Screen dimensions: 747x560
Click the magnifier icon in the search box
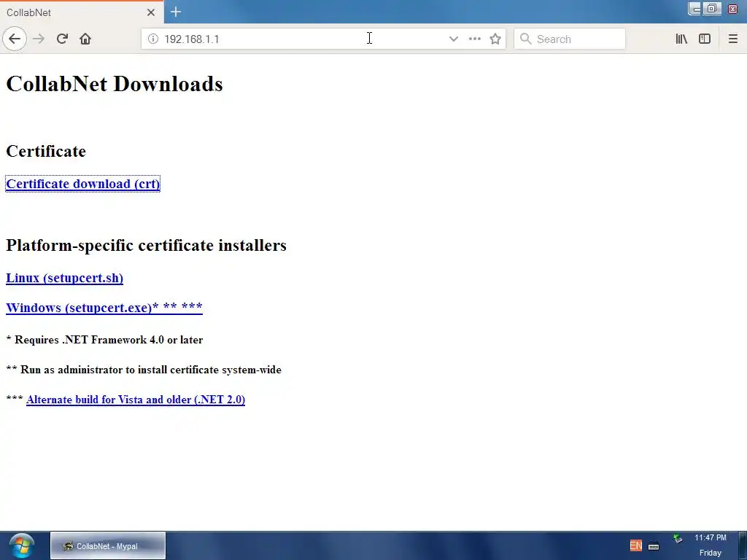point(525,39)
